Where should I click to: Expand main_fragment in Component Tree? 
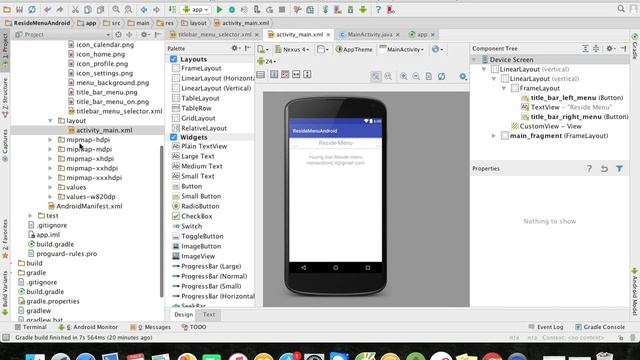493,136
